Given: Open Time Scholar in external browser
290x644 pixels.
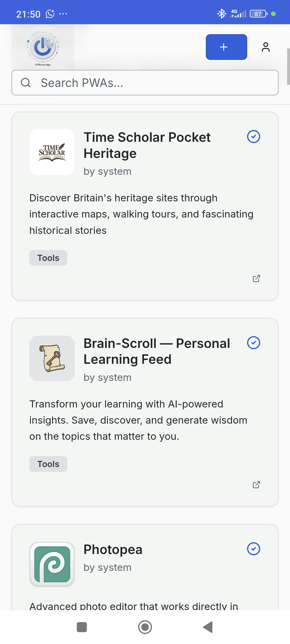Looking at the screenshot, I should pyautogui.click(x=256, y=278).
